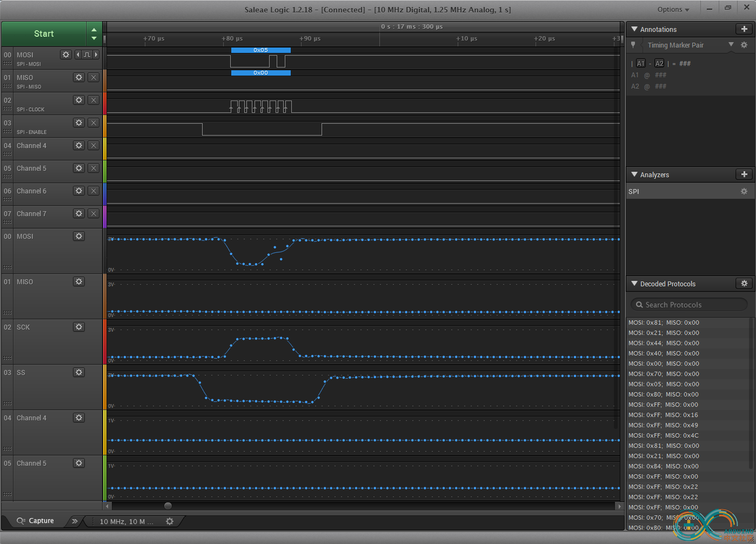Open settings gear for analog Channel 5
The image size is (756, 544).
pos(79,463)
